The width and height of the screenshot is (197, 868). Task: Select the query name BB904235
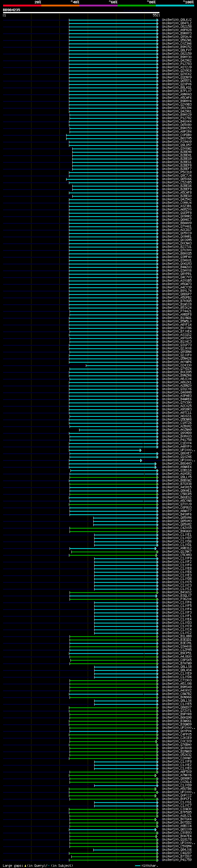tap(11, 10)
